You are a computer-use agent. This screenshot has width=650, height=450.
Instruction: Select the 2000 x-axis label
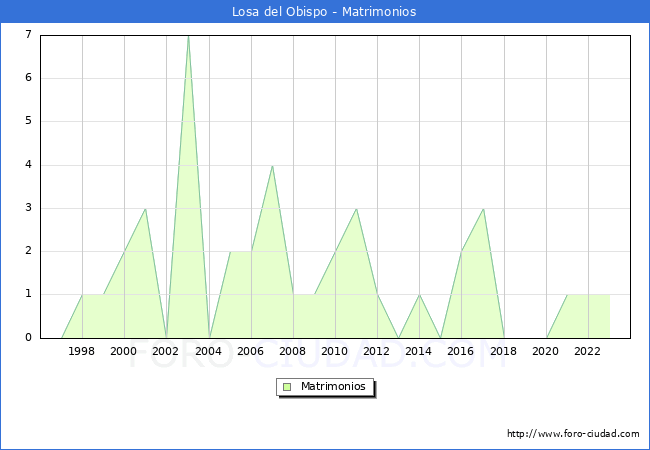(x=124, y=351)
